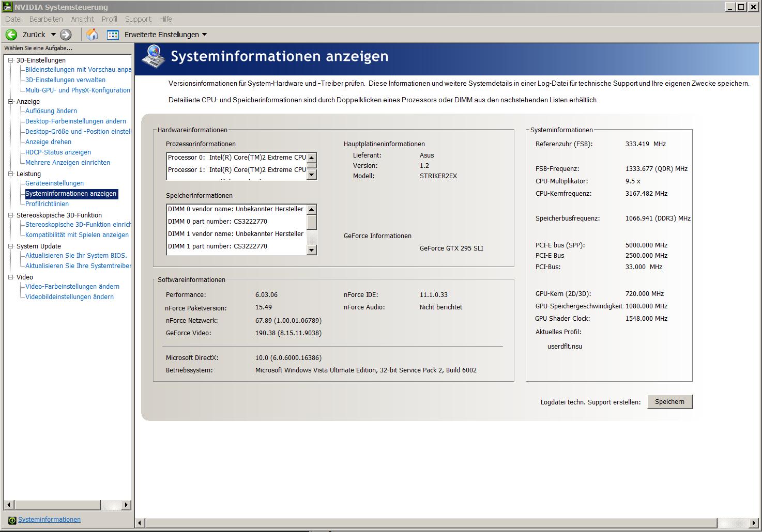Open Geräteeinstellungen
Viewport: 762px width, 532px height.
coord(54,183)
